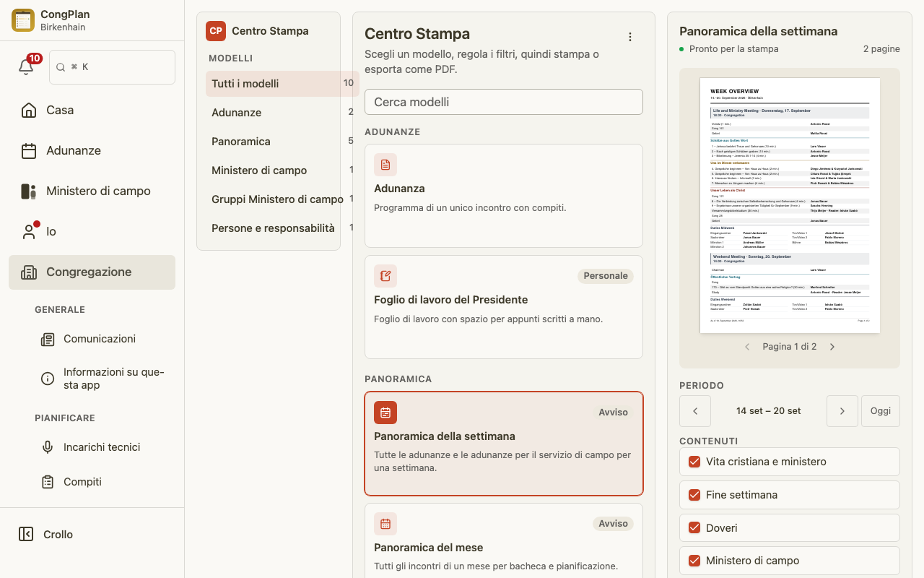Click the CP Centro Stampa badge icon

tap(216, 31)
